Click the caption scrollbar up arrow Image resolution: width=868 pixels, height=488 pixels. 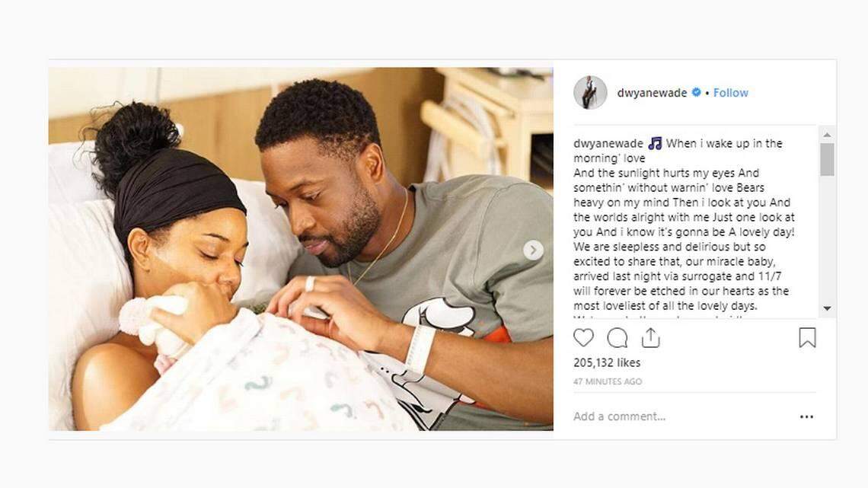coord(827,135)
